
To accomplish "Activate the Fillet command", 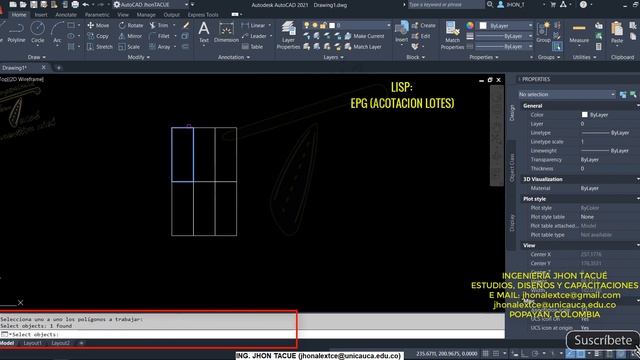I will [159, 36].
